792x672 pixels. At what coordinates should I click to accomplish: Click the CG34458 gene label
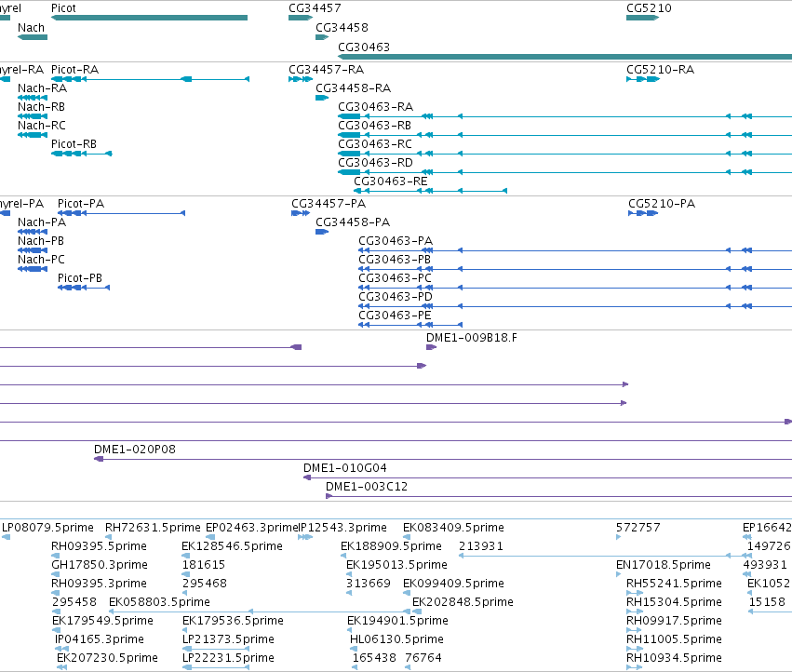[342, 28]
